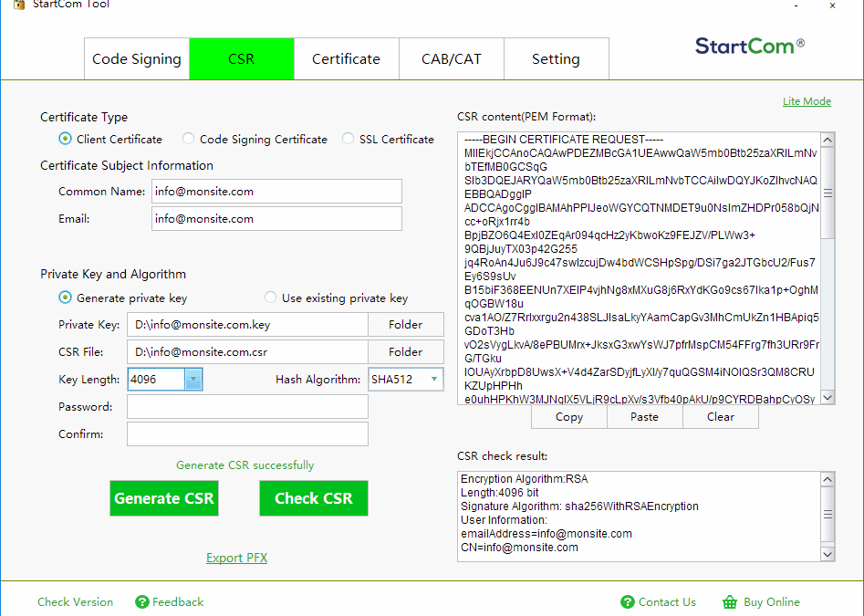Copy the CSR content
The image size is (864, 616).
(569, 416)
